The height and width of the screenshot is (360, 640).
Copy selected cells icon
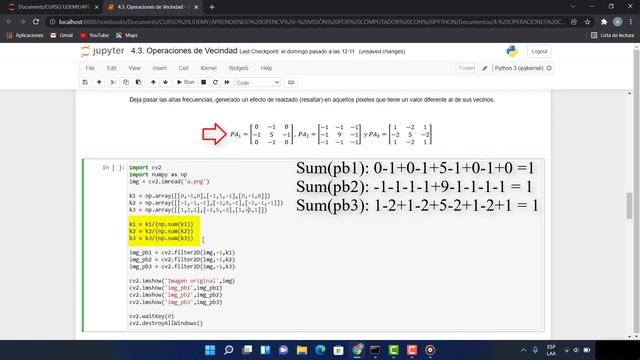click(126, 82)
